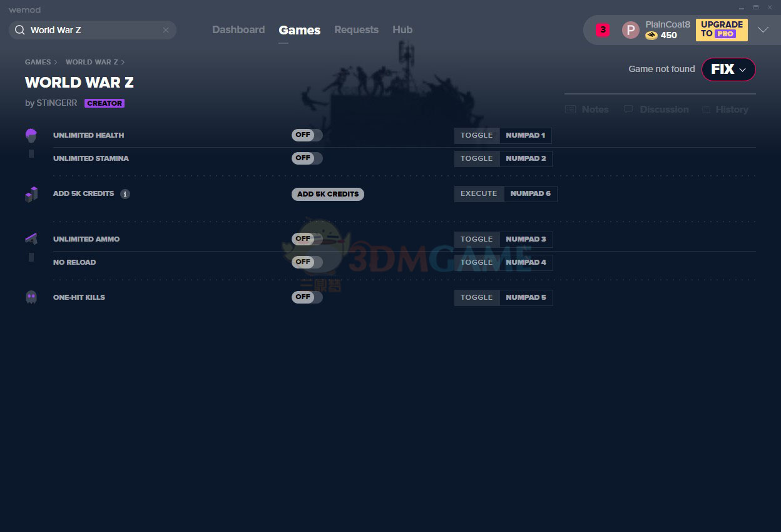Expand the FIX dropdown button
Screen dimensions: 781x532
pos(728,69)
